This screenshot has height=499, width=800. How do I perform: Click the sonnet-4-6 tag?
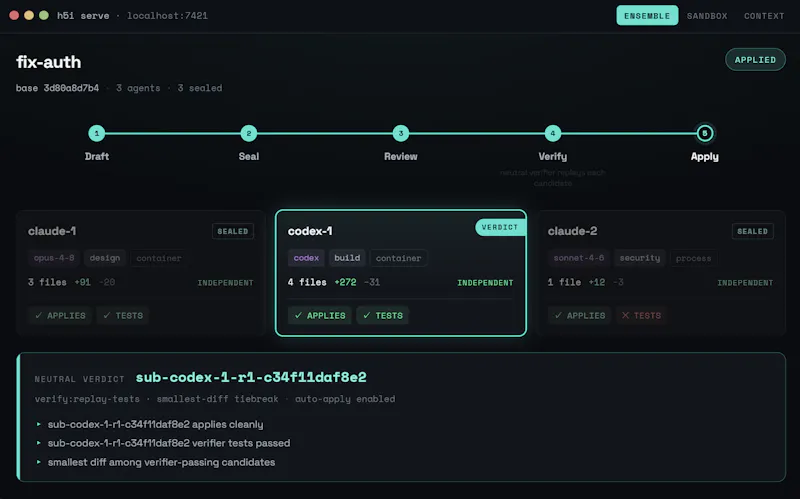(x=579, y=258)
